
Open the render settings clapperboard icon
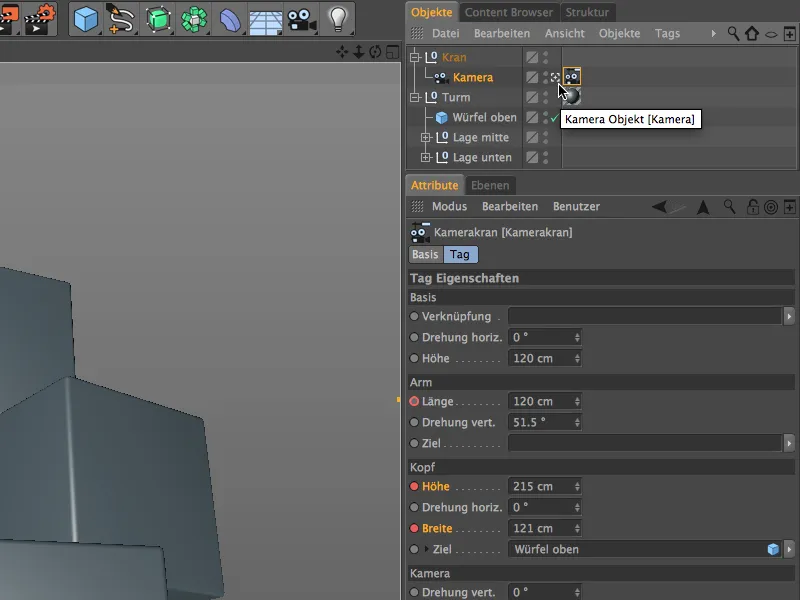pos(39,19)
